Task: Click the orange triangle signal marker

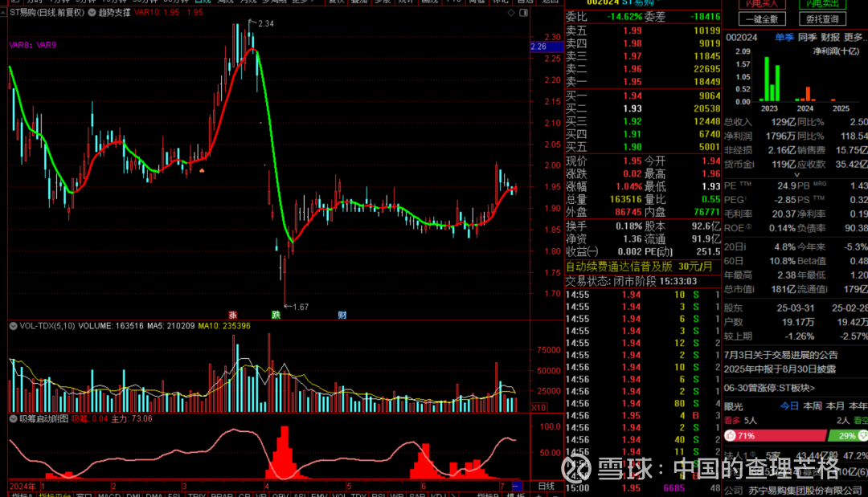Action: click(202, 170)
